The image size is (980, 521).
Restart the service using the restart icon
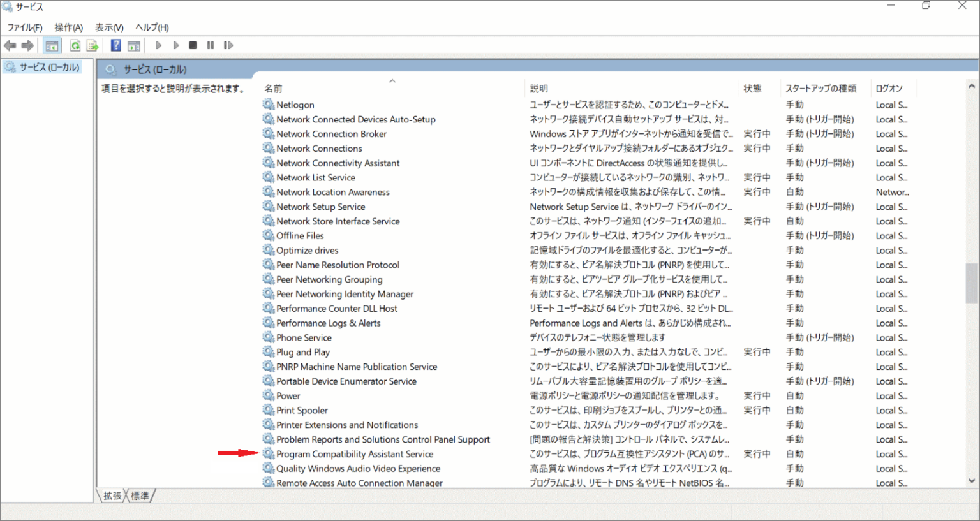click(228, 45)
